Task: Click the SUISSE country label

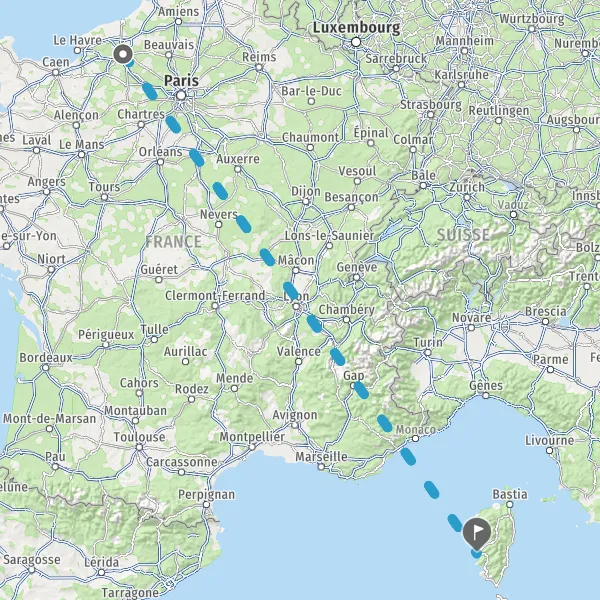Action: (463, 235)
